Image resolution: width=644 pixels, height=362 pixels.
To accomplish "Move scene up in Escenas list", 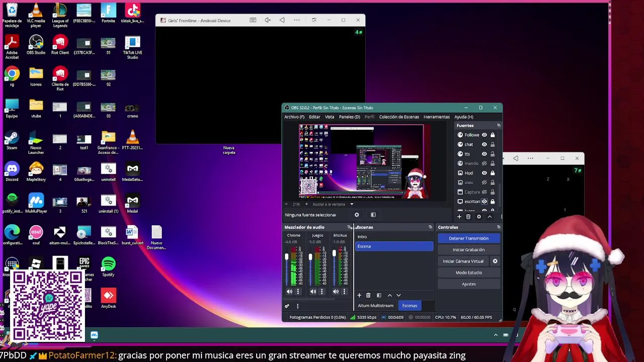I will tap(389, 296).
